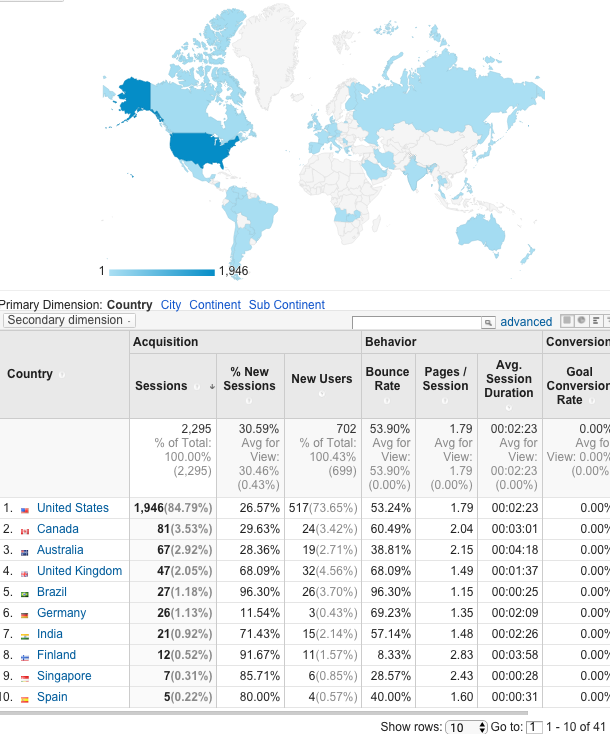This screenshot has height=734, width=610.
Task: Click the help icon next to Country header
Action: 62,374
